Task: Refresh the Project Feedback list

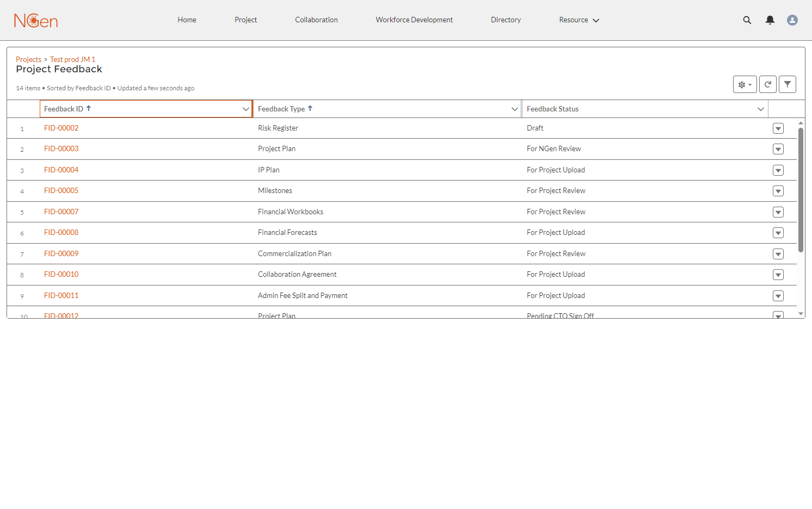Action: (x=768, y=84)
